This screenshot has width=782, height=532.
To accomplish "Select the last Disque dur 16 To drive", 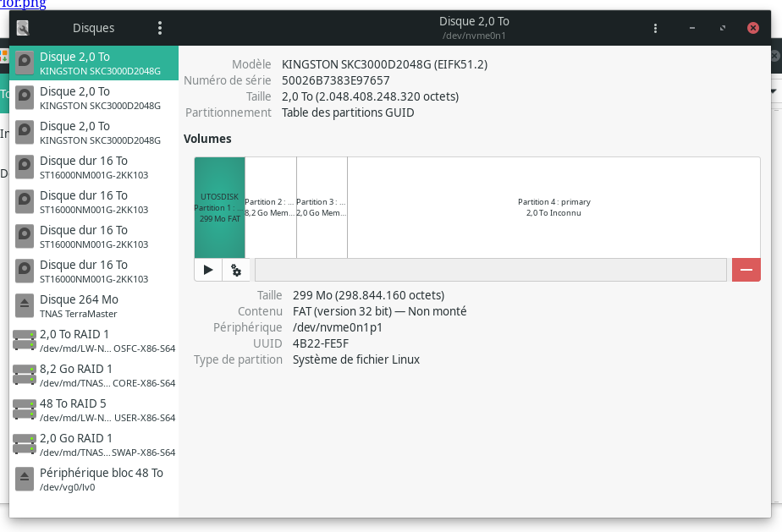I will [x=93, y=271].
